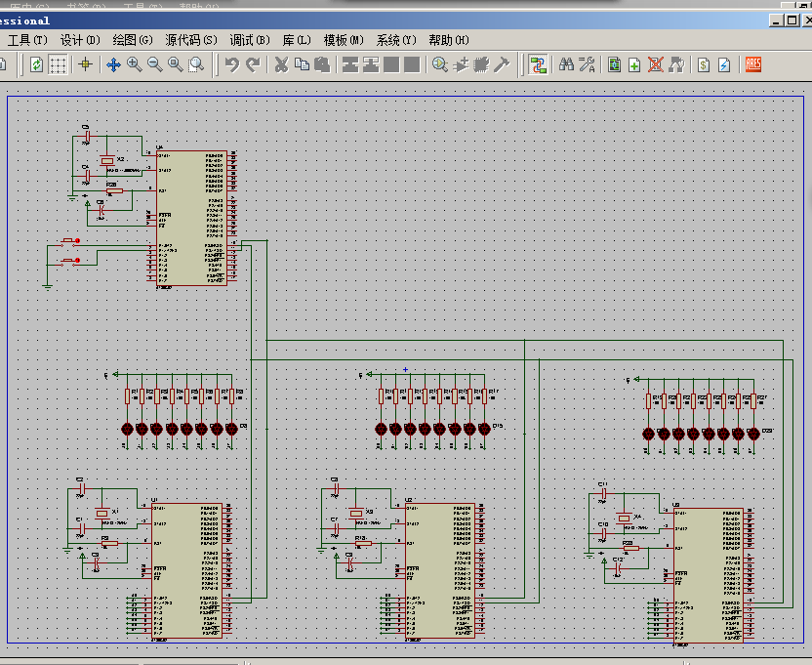Click the Remove Sheet red X icon
This screenshot has height=665, width=812.
pyautogui.click(x=656, y=64)
